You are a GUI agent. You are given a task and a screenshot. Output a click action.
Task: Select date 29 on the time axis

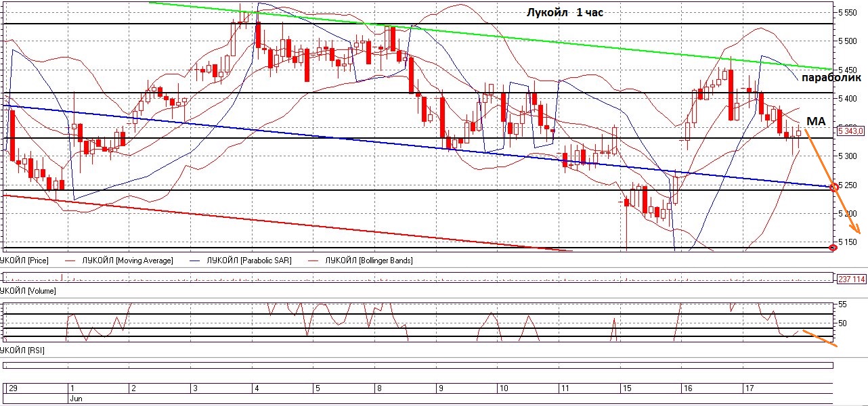(x=12, y=388)
